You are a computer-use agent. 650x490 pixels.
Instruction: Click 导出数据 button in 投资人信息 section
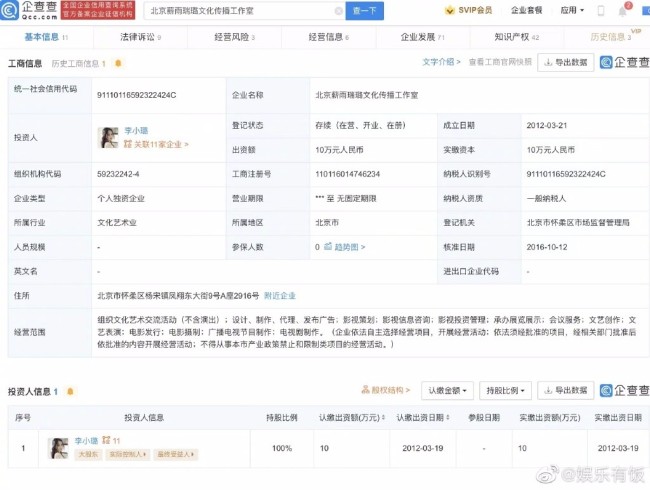(566, 390)
